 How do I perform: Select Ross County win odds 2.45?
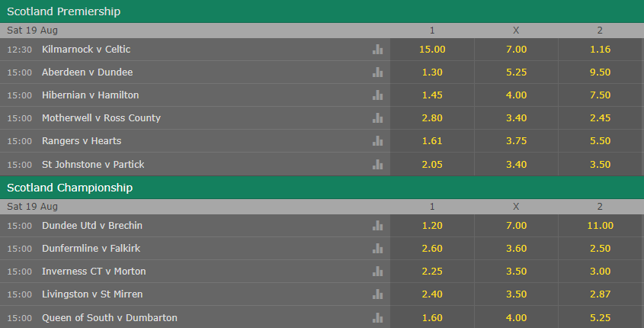601,118
